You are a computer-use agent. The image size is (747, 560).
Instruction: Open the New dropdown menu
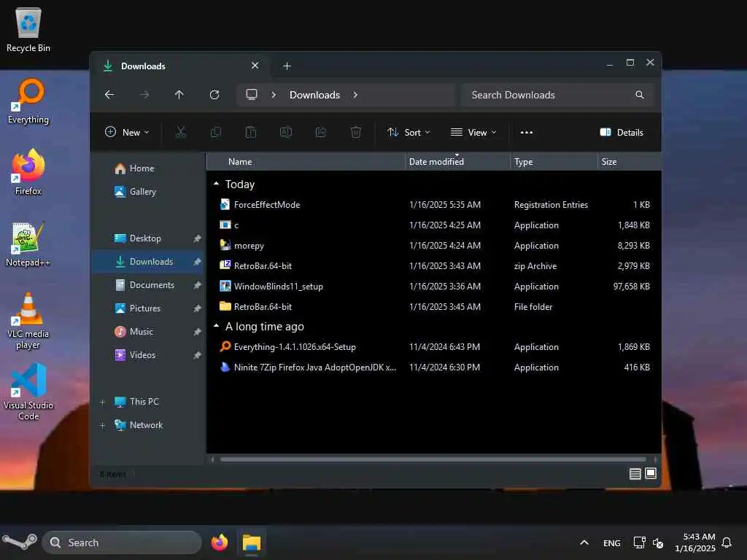click(127, 133)
